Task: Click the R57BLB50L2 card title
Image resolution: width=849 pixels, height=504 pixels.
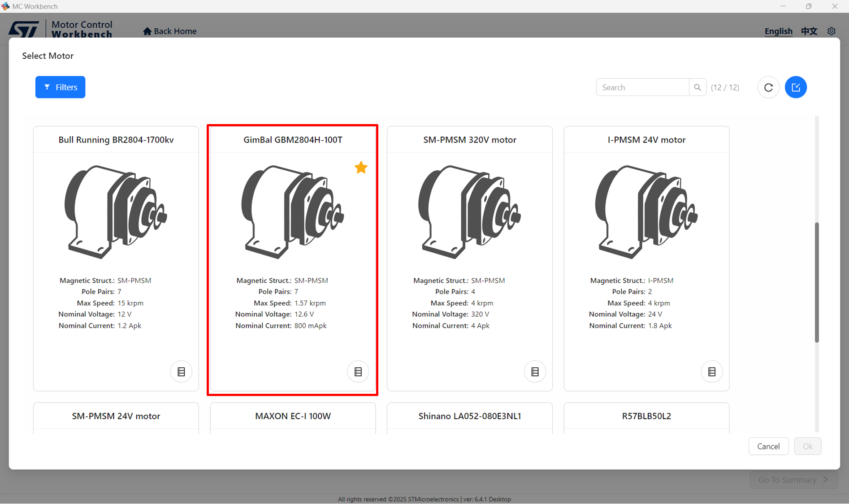Action: (x=646, y=416)
